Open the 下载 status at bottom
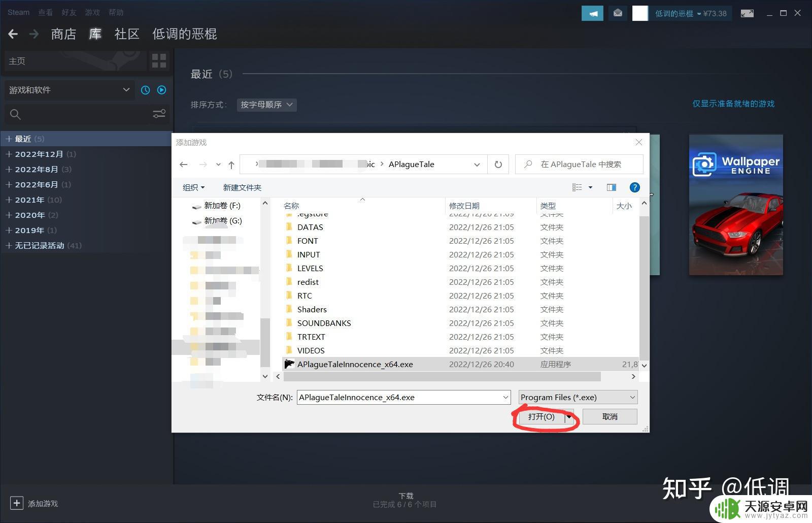Screen dimensions: 812x523 click(405, 500)
